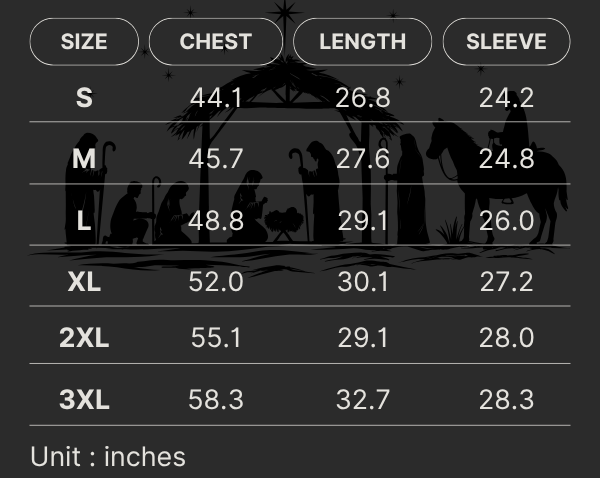Select the 2XL size row label
This screenshot has width=600, height=478.
click(84, 338)
